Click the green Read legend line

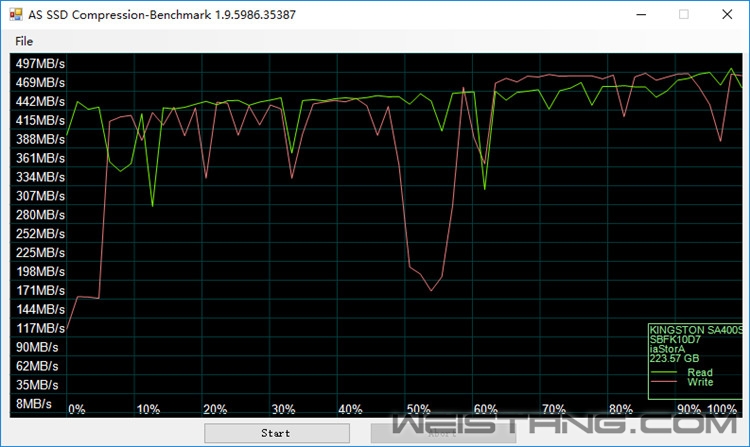(665, 373)
